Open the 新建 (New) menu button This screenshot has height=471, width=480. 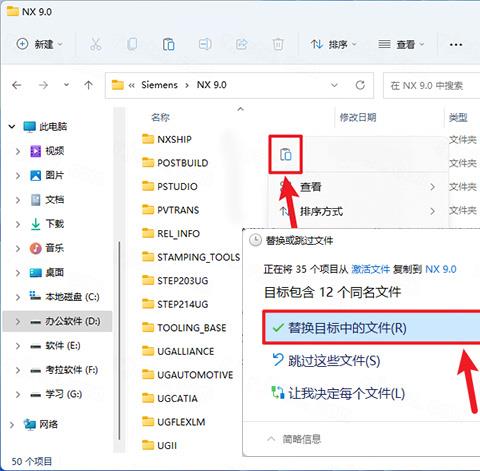(x=40, y=44)
